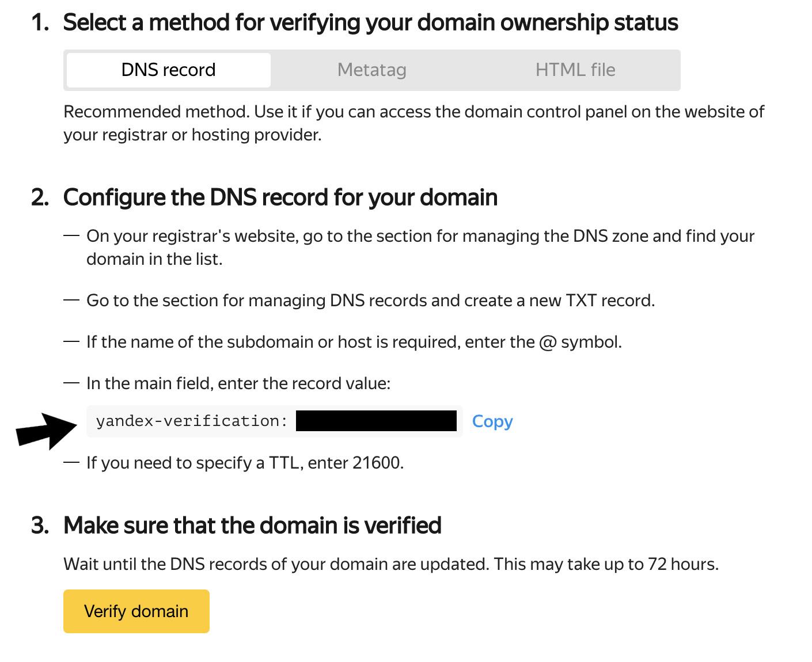This screenshot has height=662, width=812.
Task: Switch to the Metatag tab
Action: 371,70
